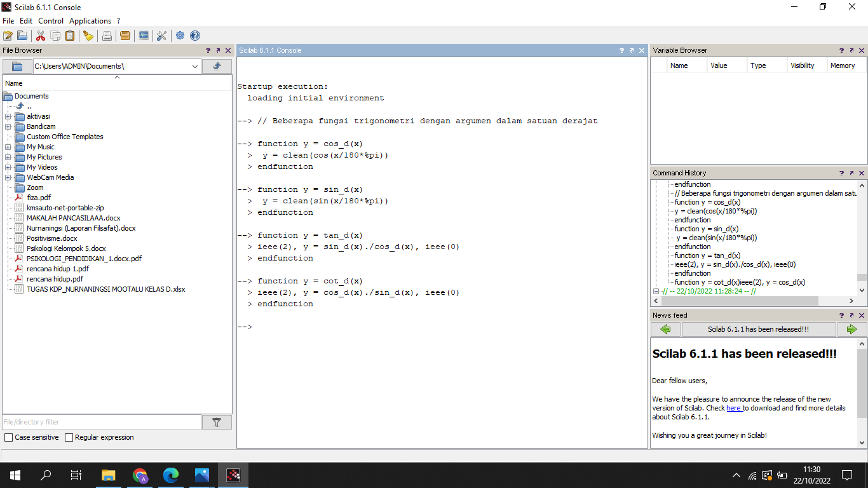
Task: Click the 'here' download link
Action: pyautogui.click(x=734, y=408)
